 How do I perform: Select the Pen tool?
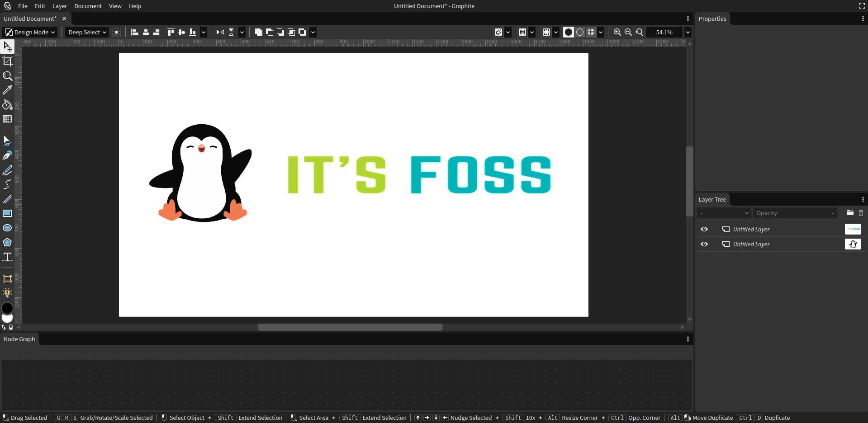click(7, 155)
